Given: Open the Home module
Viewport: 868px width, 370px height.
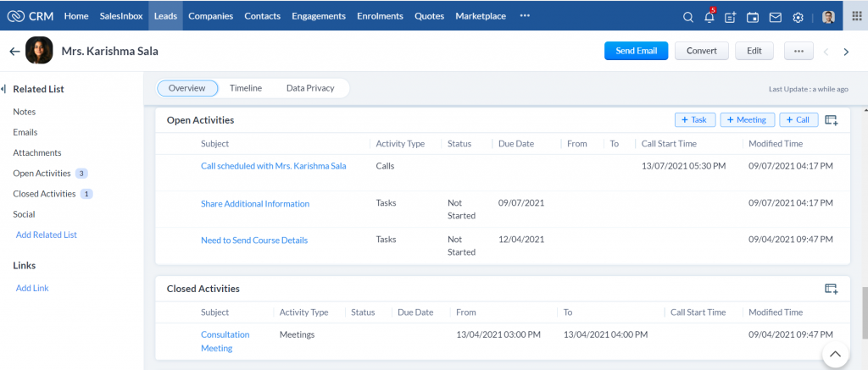Looking at the screenshot, I should pyautogui.click(x=76, y=16).
